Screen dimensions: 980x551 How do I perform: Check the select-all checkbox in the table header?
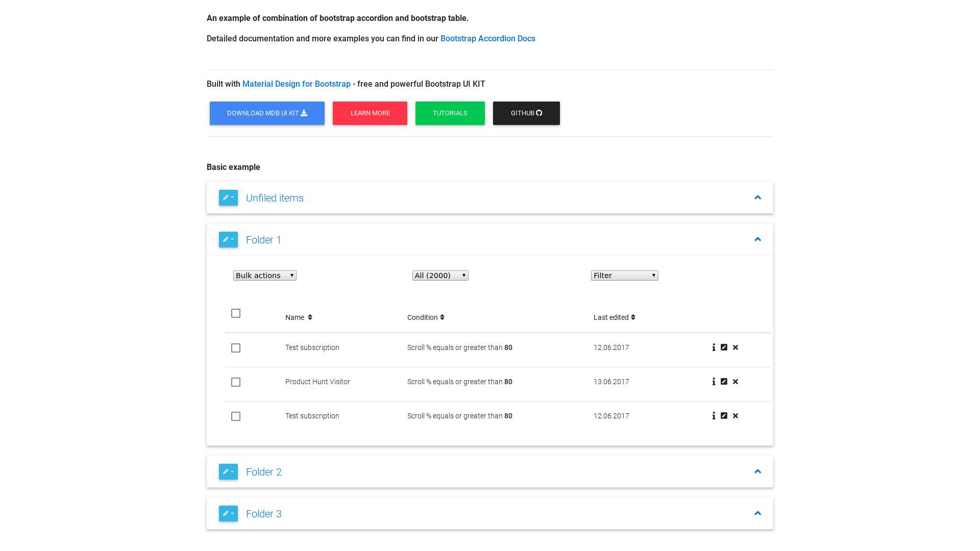pos(235,313)
